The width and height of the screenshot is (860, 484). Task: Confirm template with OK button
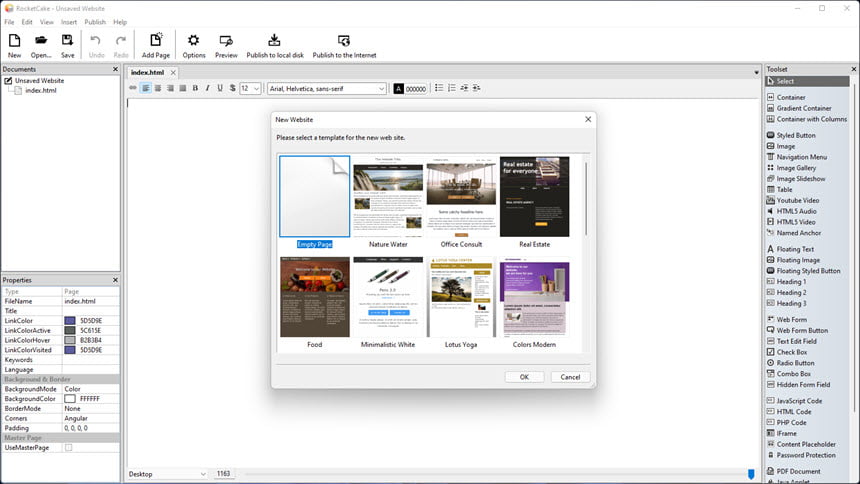point(524,377)
